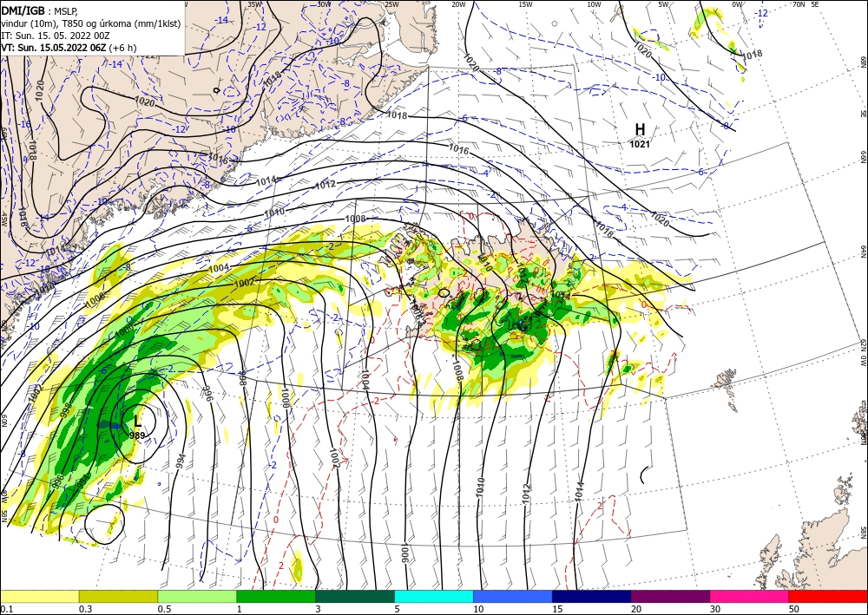Click the legend value 50
The width and height of the screenshot is (868, 615).
coord(794,609)
